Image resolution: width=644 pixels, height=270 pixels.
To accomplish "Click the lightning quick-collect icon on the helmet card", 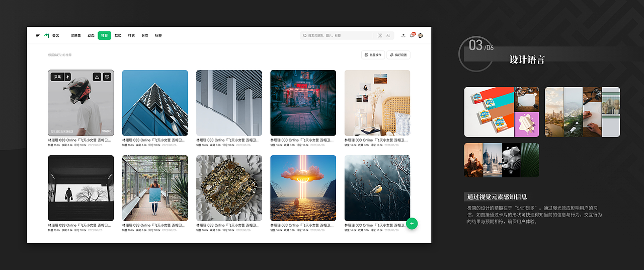I will (x=67, y=77).
